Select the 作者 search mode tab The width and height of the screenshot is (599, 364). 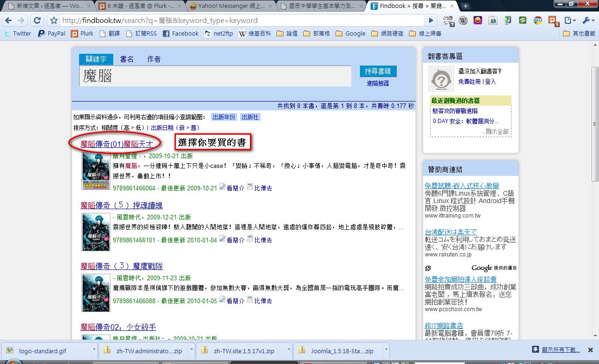pyautogui.click(x=154, y=59)
